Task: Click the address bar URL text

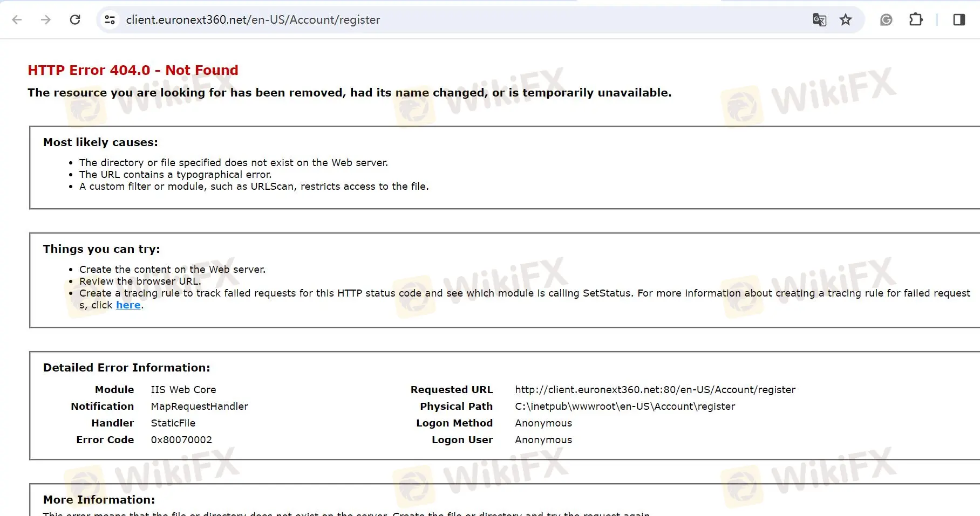Action: tap(253, 20)
